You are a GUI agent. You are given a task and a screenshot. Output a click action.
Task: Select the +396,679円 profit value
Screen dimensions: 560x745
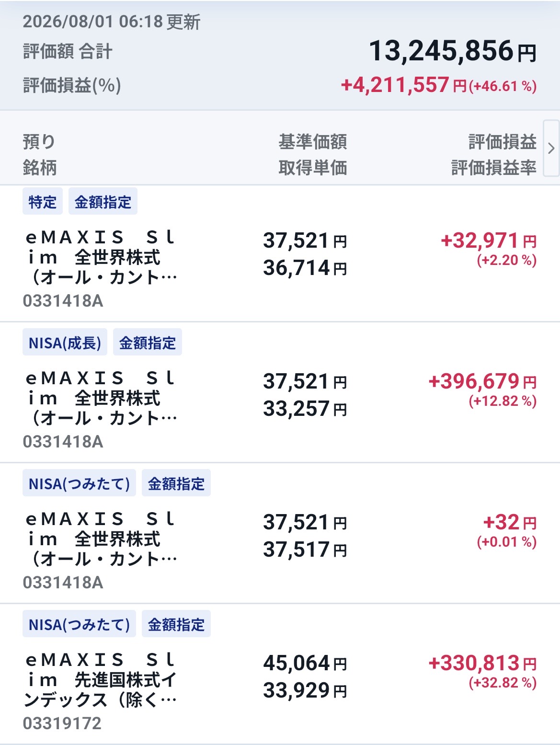point(482,381)
